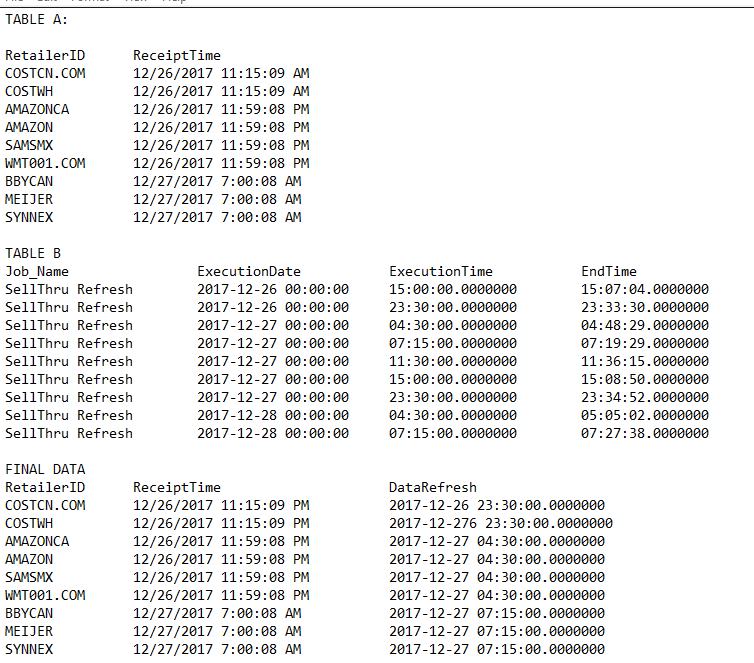Click SYNNEX in Table A
The height and width of the screenshot is (663, 754).
coord(29,217)
